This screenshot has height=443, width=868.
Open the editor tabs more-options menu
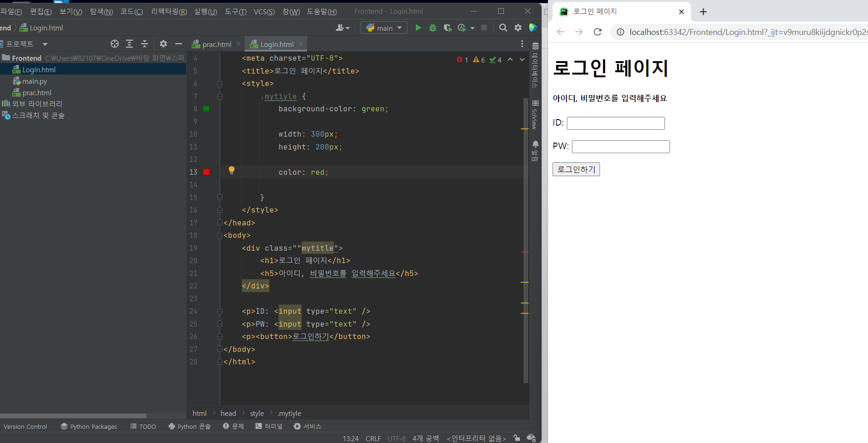pyautogui.click(x=522, y=44)
